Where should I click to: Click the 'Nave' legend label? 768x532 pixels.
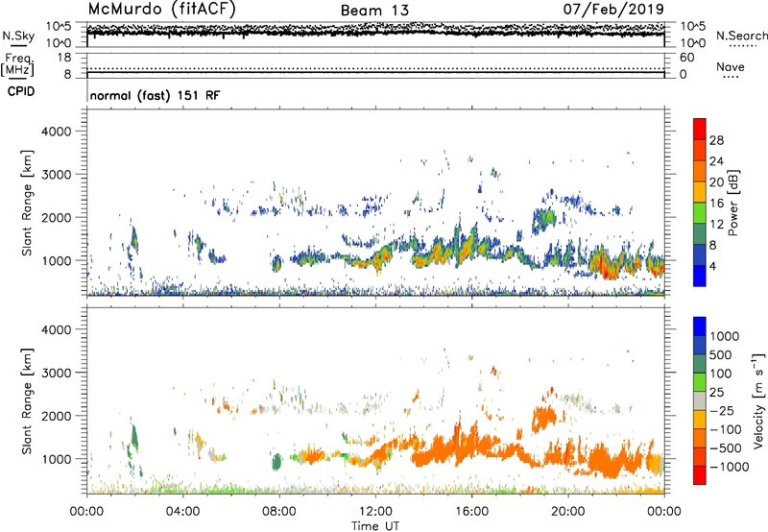pos(730,66)
